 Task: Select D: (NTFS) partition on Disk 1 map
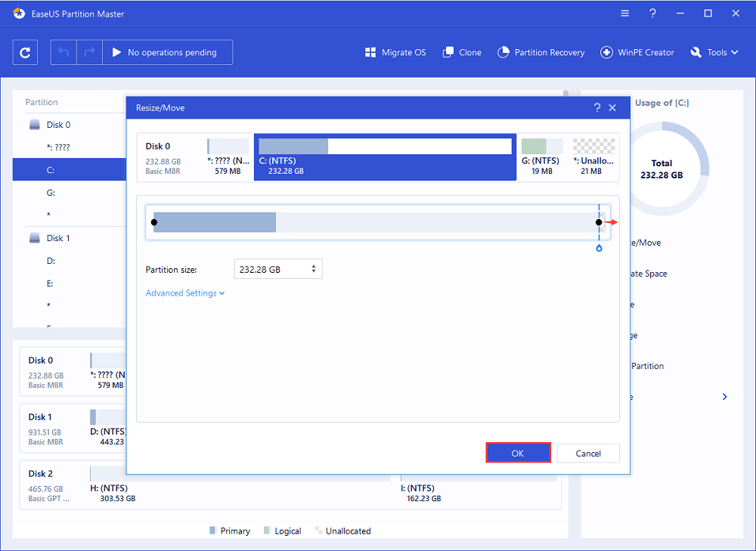[x=108, y=428]
